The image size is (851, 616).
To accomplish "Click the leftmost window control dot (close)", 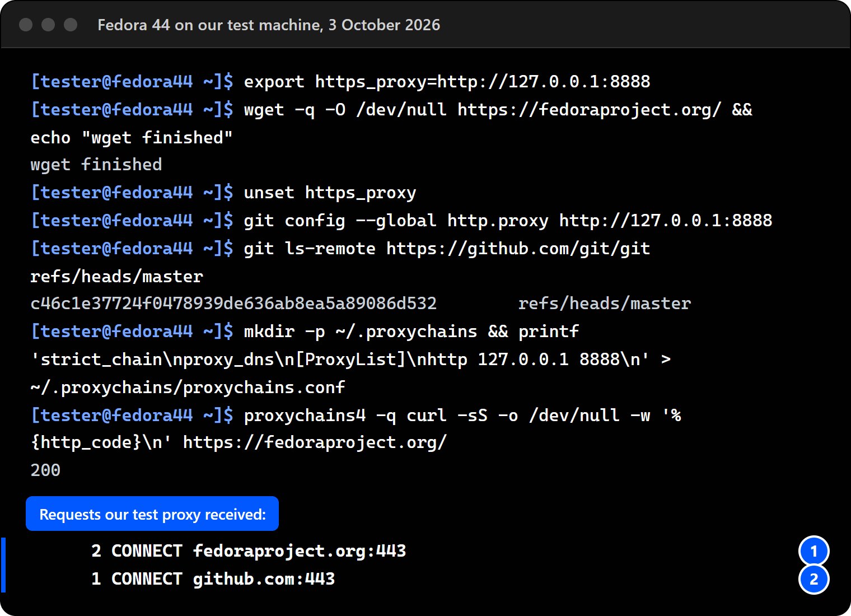I will 26,25.
